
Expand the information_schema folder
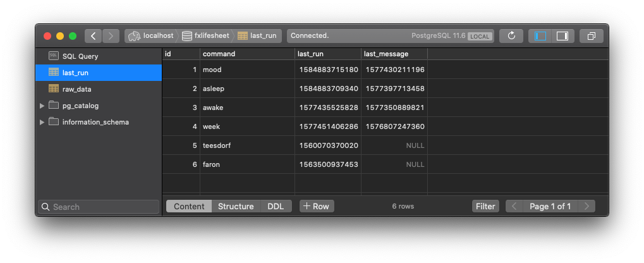pos(42,122)
